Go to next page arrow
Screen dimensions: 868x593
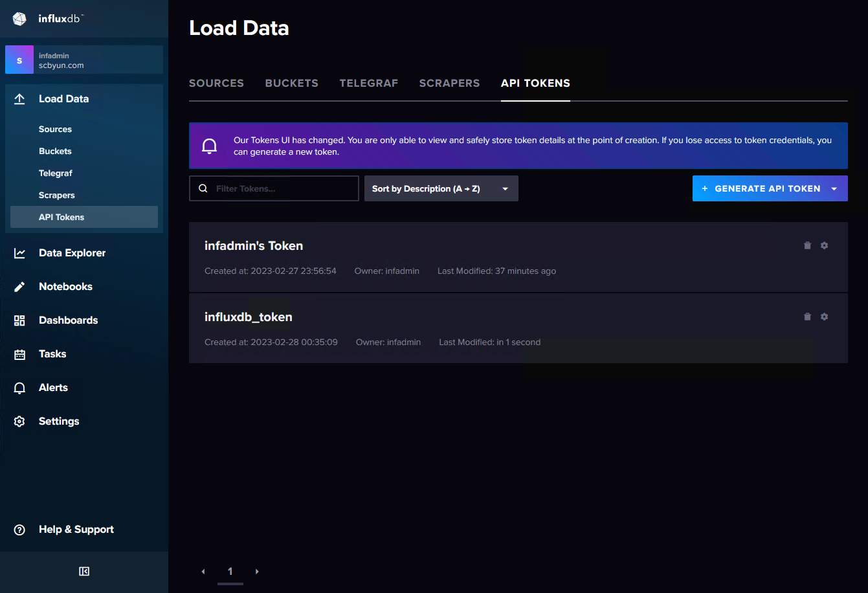[257, 572]
